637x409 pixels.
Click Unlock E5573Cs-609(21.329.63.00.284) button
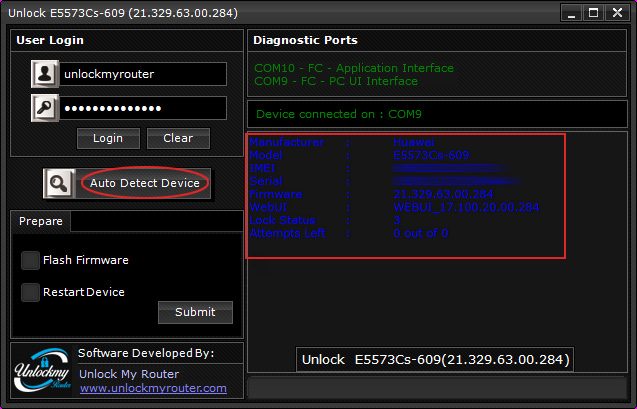[x=435, y=359]
